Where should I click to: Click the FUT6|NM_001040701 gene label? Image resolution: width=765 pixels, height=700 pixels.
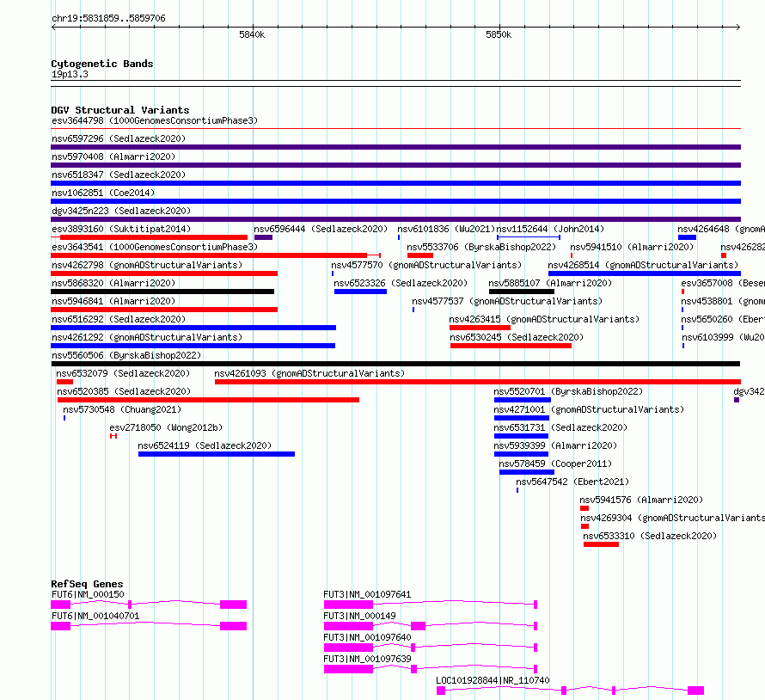[x=95, y=616]
